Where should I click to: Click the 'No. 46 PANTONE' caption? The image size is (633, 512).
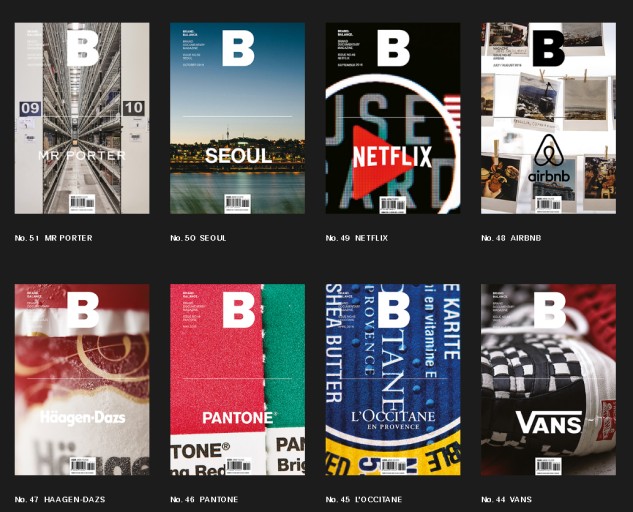pyautogui.click(x=204, y=499)
